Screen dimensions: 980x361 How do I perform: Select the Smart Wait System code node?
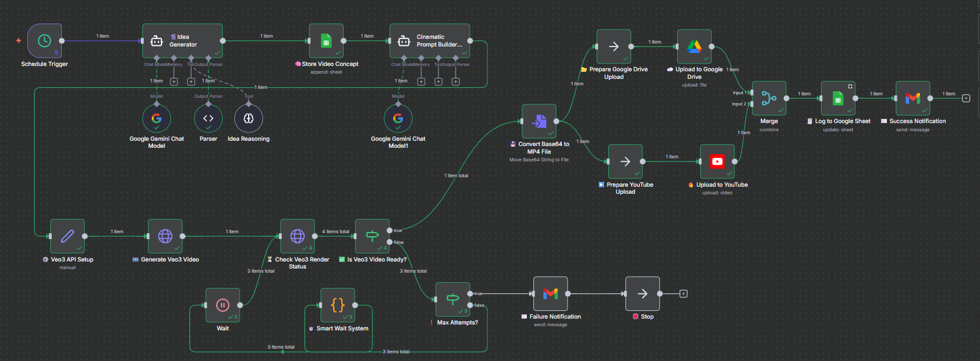[338, 305]
